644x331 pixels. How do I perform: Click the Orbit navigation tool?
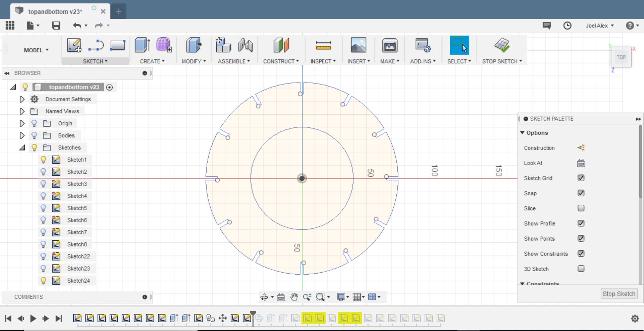click(264, 297)
